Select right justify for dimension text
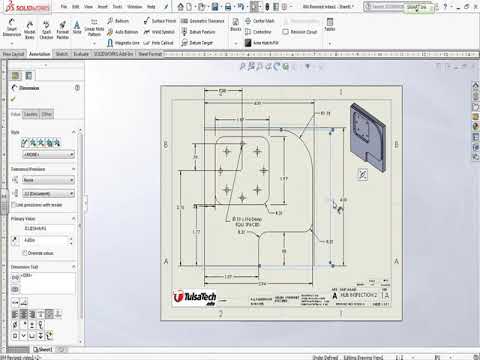The height and width of the screenshot is (360, 480). 32,314
